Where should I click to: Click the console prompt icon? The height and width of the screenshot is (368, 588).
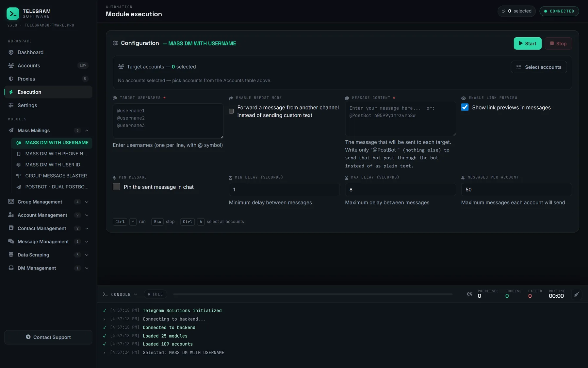click(x=105, y=294)
